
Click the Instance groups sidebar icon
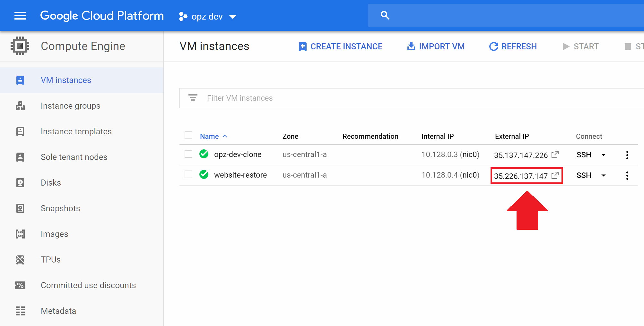pos(20,106)
